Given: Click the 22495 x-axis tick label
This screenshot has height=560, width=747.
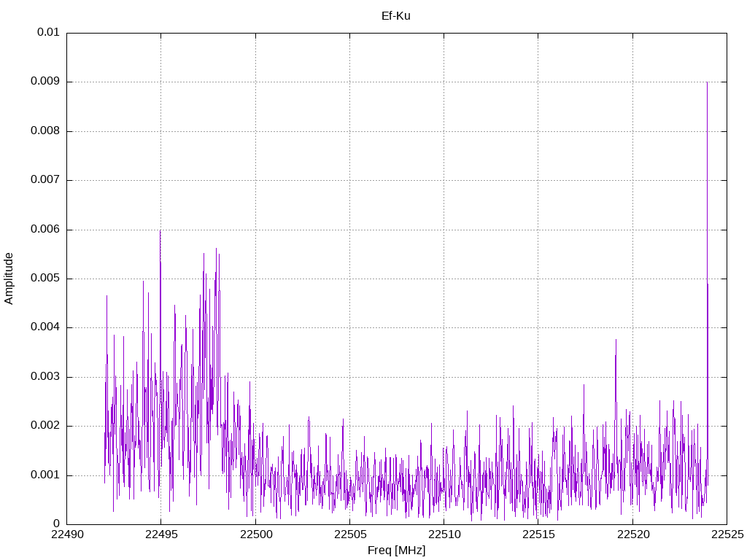Looking at the screenshot, I should click(160, 534).
